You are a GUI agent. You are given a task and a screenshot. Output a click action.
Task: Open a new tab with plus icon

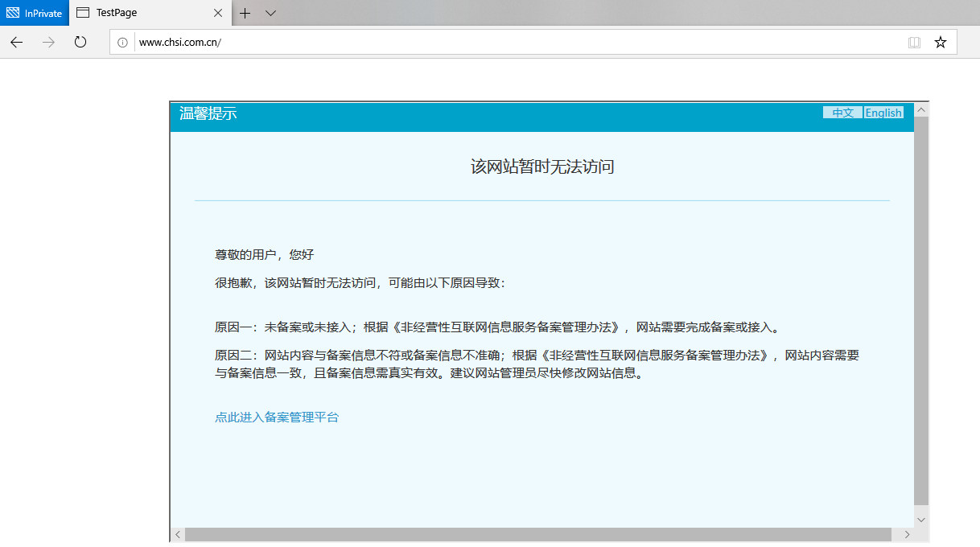click(245, 13)
